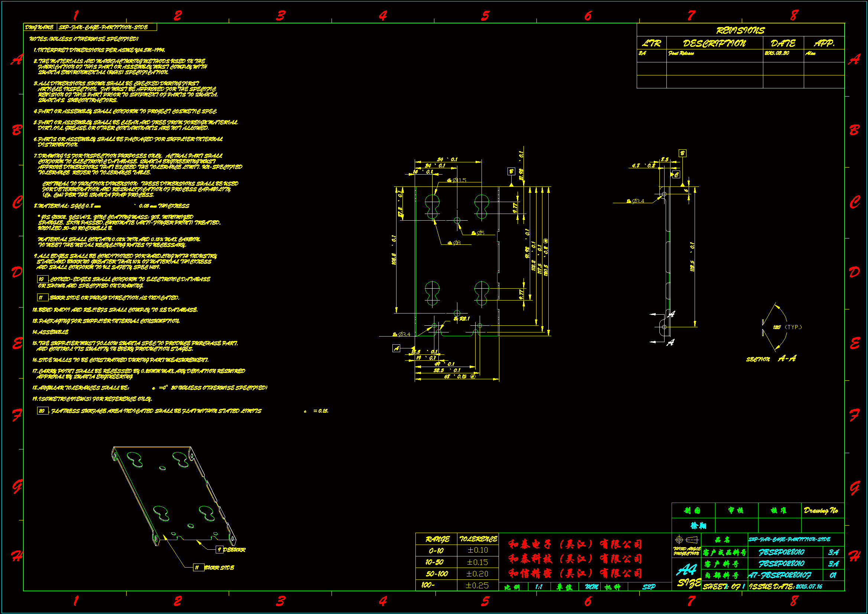Click datum A box in front view
The height and width of the screenshot is (614, 868).
(x=396, y=348)
